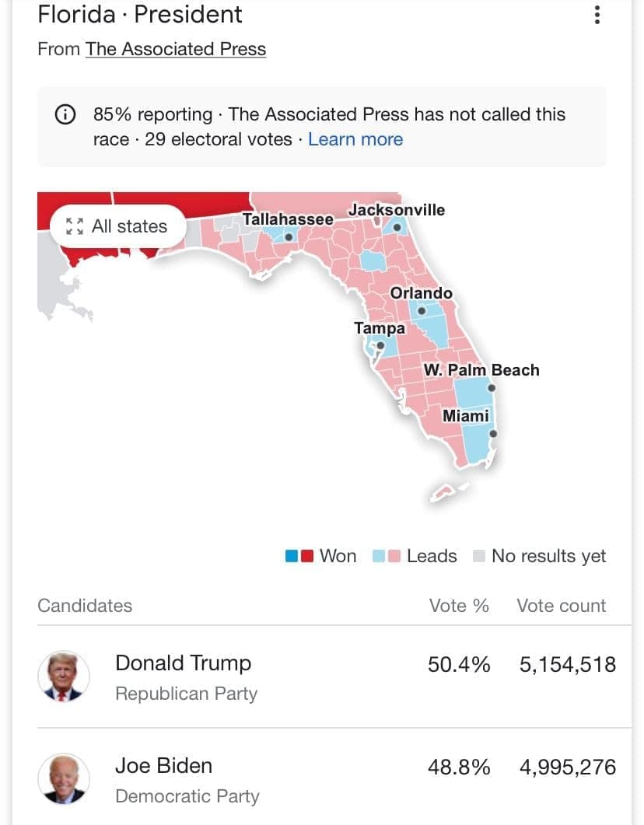Click the Tampa label on the map
The width and height of the screenshot is (644, 825).
(380, 328)
